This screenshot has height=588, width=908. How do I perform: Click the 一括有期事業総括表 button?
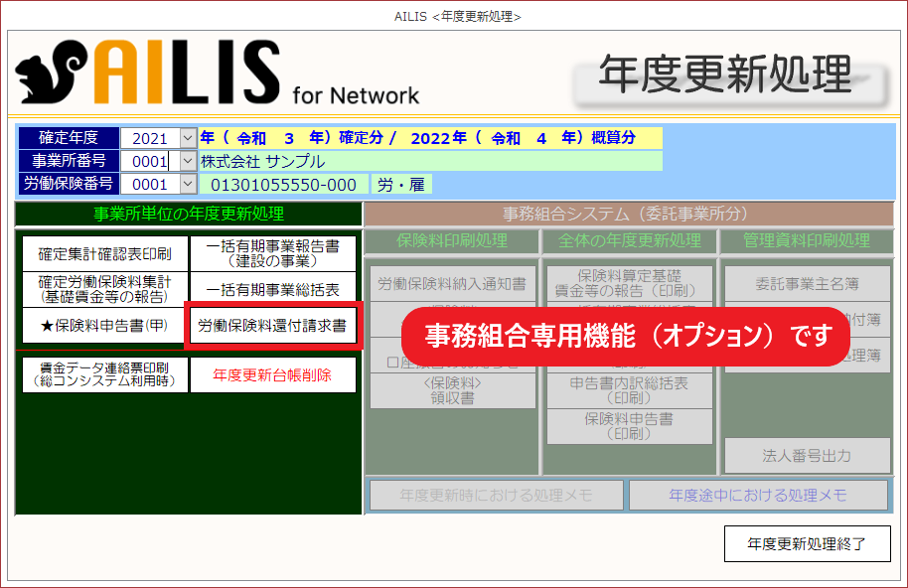(x=272, y=289)
